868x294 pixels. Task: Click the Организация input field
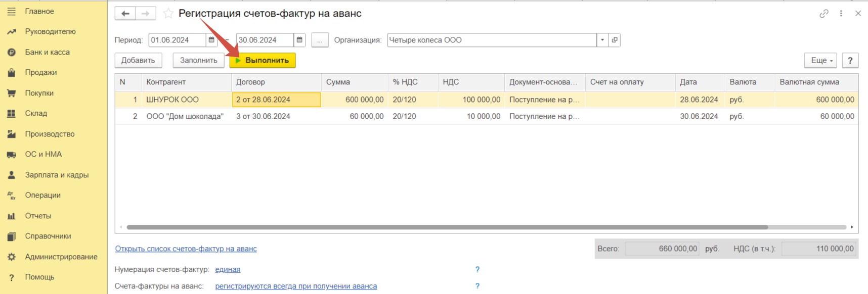492,40
